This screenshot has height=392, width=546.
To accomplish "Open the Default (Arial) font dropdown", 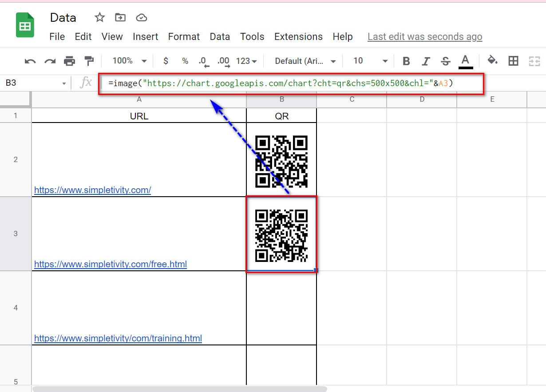I will click(x=305, y=61).
